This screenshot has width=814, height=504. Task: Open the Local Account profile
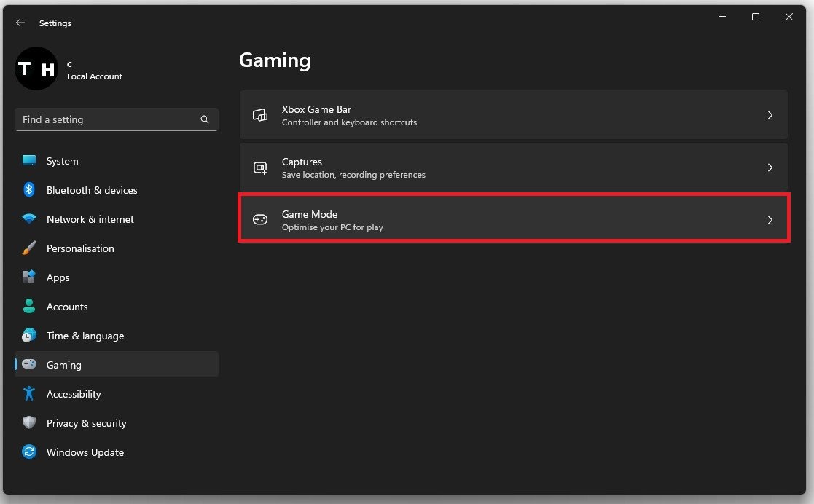[x=69, y=69]
